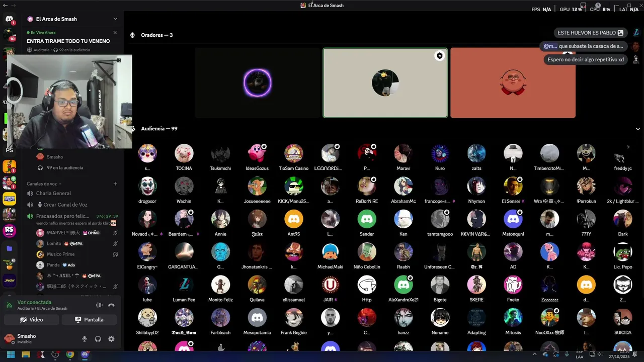Open File Explorer from taskbar

coord(26,354)
